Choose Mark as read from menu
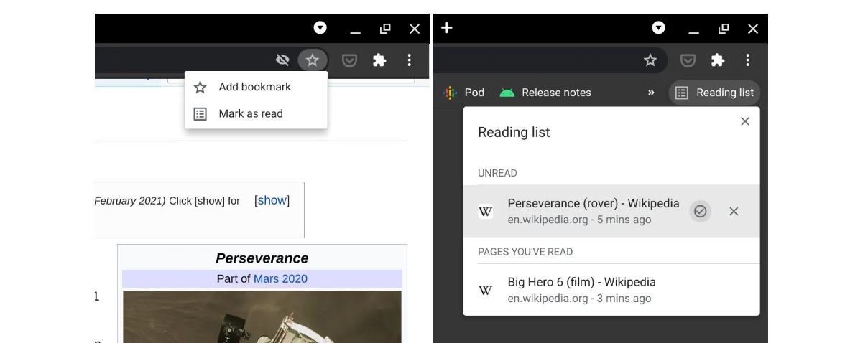The height and width of the screenshot is (343, 868). pos(251,113)
